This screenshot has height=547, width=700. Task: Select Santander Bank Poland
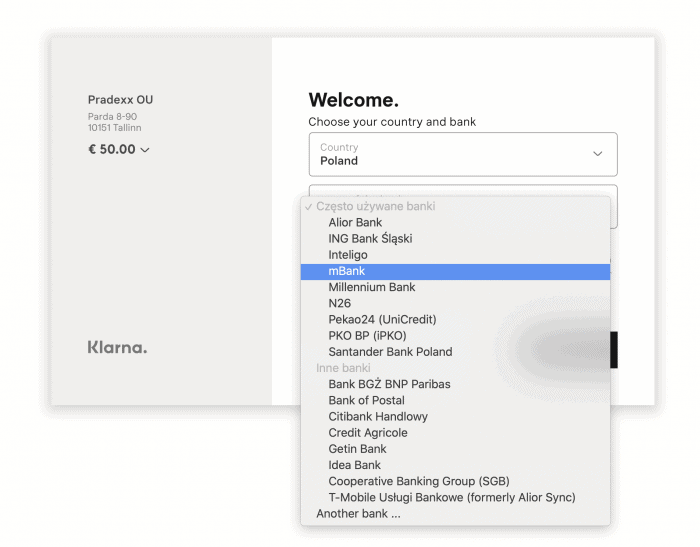455,352
